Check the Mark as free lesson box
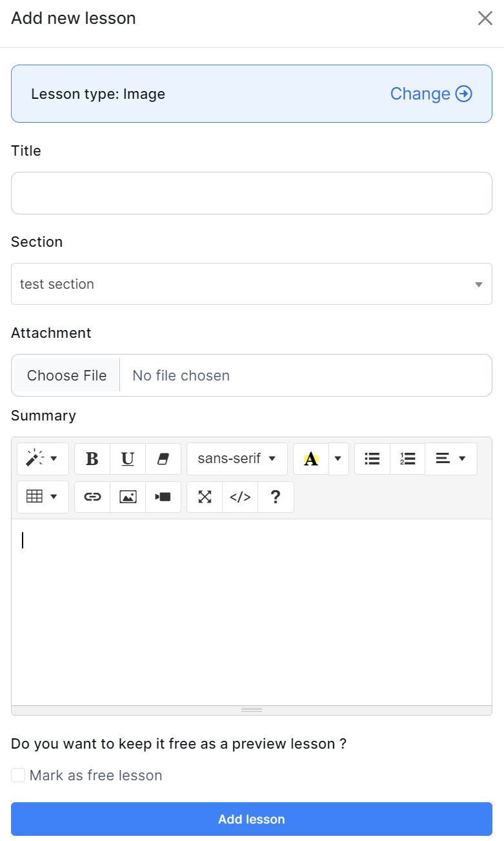This screenshot has height=841, width=504. coord(18,775)
